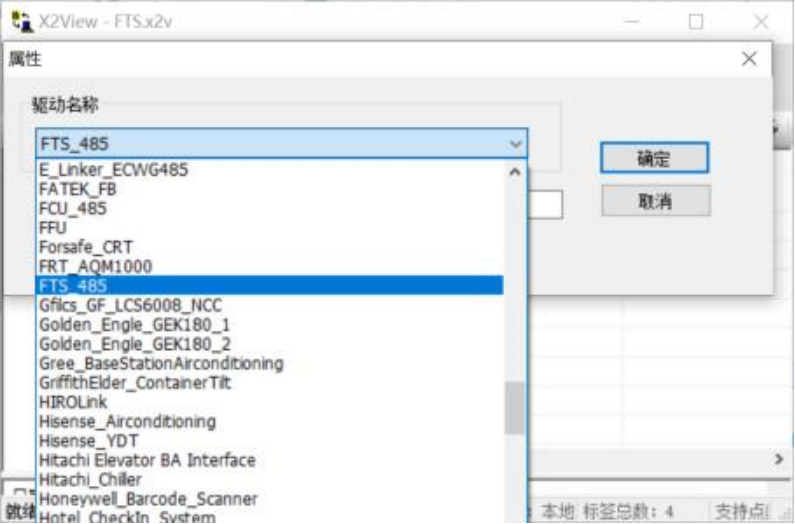
Task: Select Hotel_CheckIn_System entry
Action: click(x=270, y=516)
